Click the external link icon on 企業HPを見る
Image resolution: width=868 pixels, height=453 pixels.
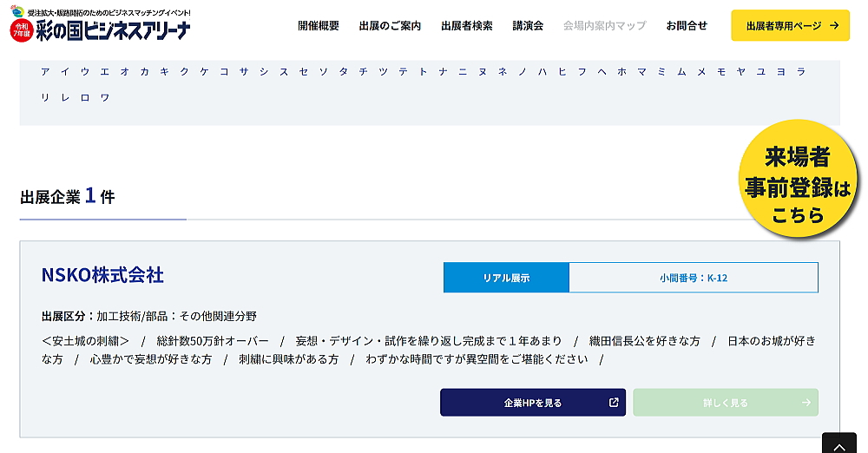tap(614, 403)
